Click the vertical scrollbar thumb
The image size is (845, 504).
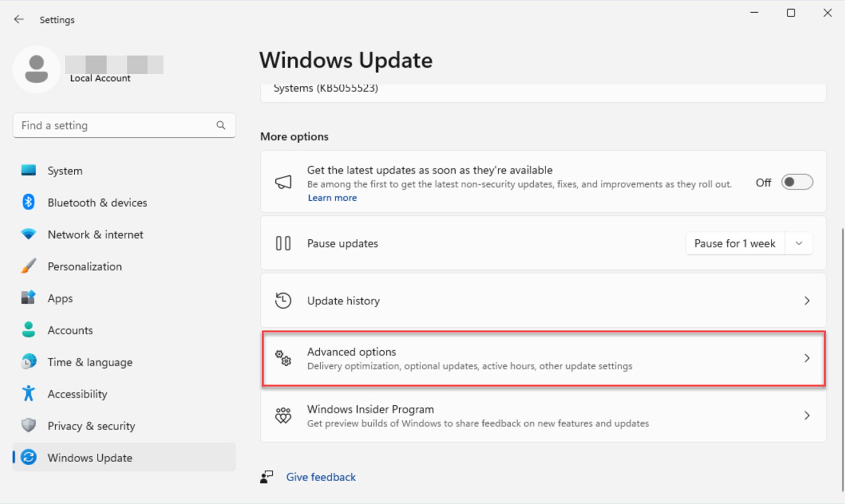click(842, 359)
